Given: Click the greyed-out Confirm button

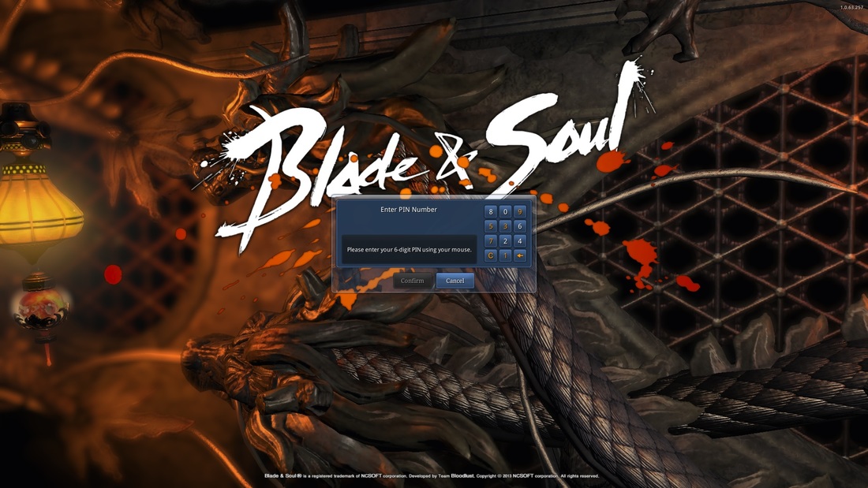Looking at the screenshot, I should pyautogui.click(x=413, y=281).
